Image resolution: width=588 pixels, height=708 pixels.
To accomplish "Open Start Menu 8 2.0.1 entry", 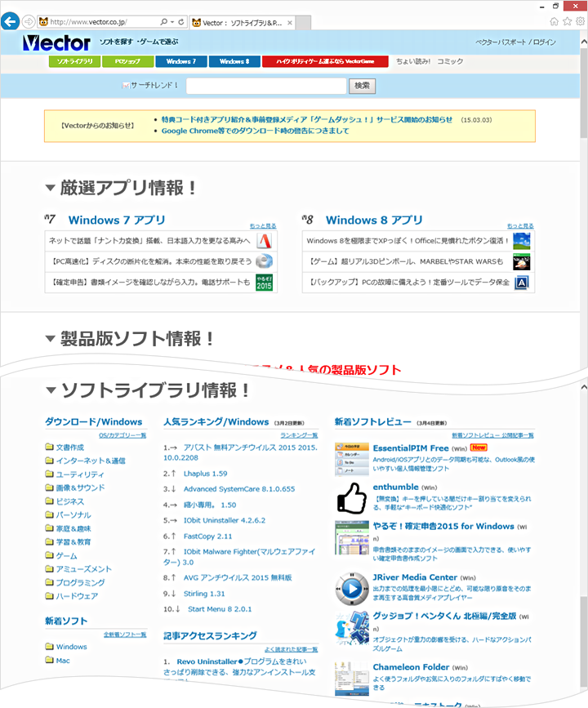I will pos(220,609).
